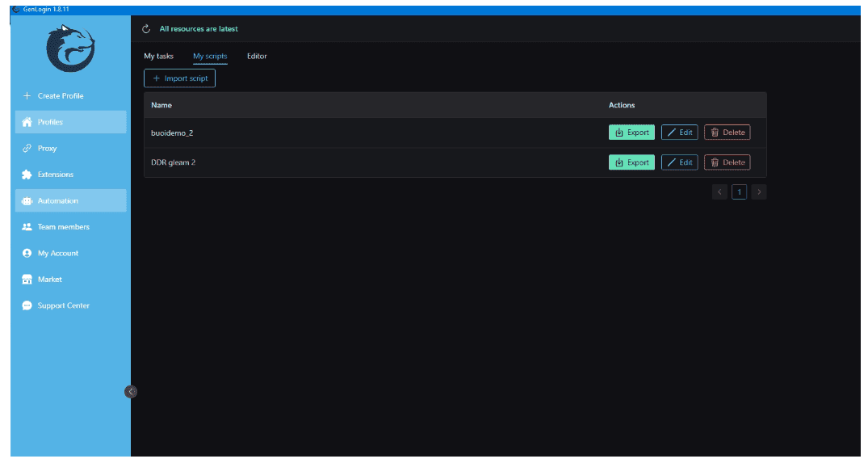
Task: Delete the DDR gleam 2 script
Action: point(727,162)
